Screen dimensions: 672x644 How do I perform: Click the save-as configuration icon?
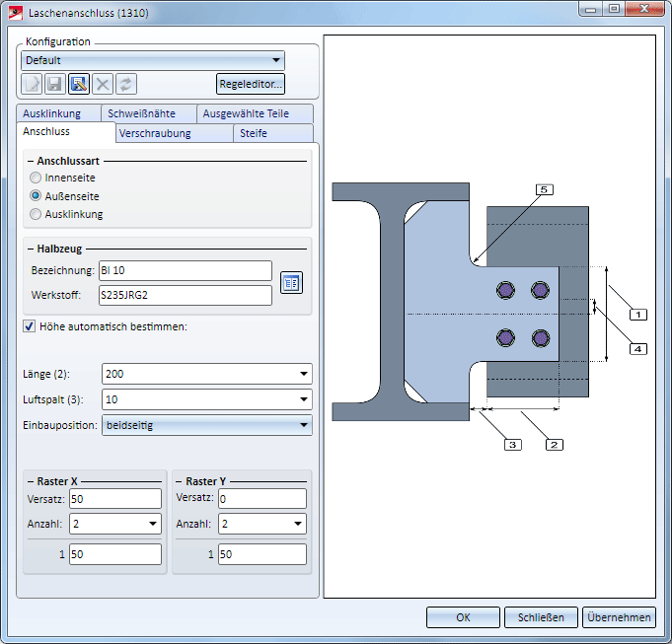tap(79, 84)
